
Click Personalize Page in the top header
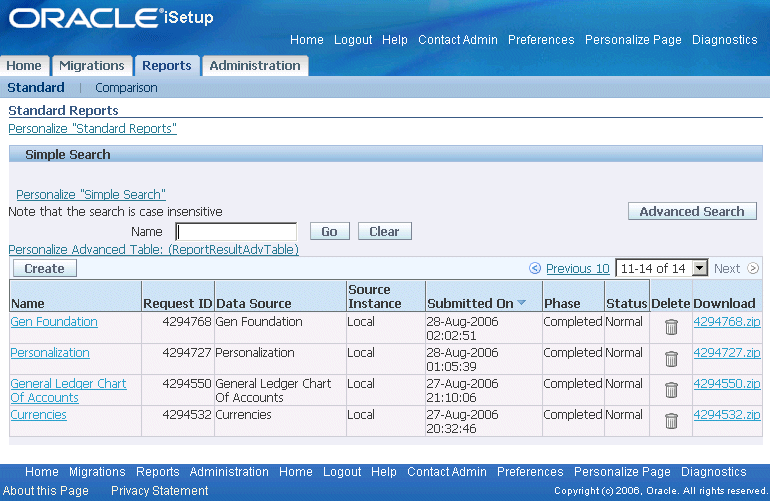click(x=633, y=40)
